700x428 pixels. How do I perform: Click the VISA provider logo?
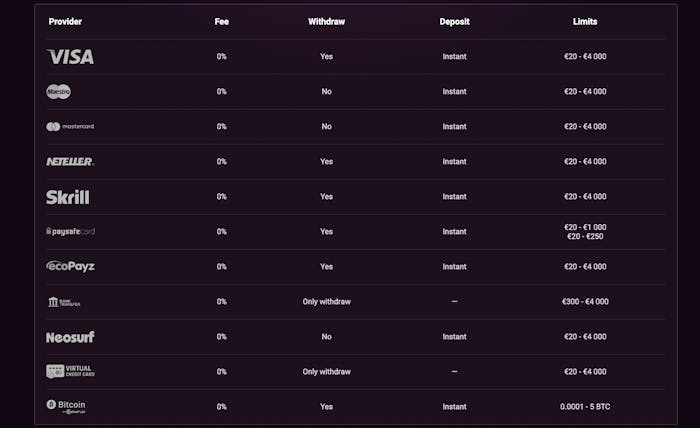click(x=70, y=57)
